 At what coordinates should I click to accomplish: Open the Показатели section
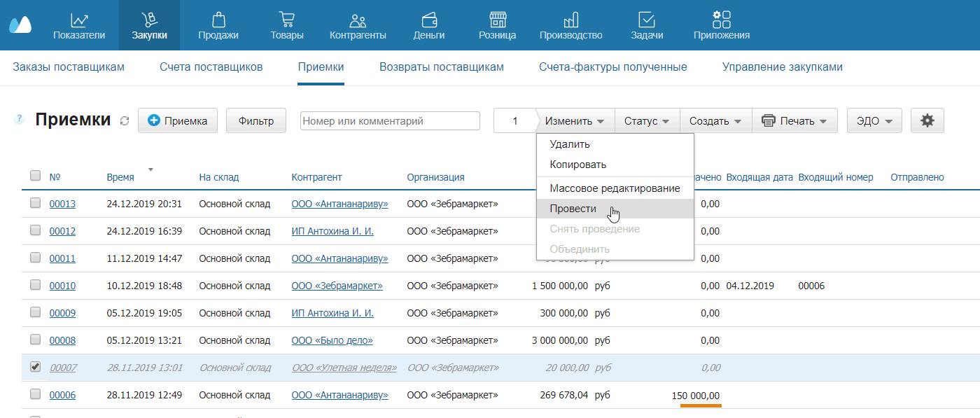pyautogui.click(x=78, y=25)
